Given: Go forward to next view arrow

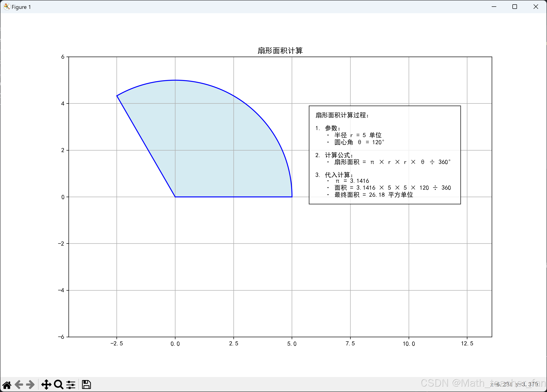Looking at the screenshot, I should pyautogui.click(x=30, y=385).
